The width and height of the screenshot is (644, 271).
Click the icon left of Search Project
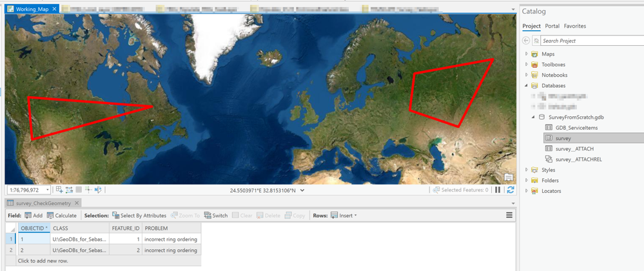(x=536, y=41)
